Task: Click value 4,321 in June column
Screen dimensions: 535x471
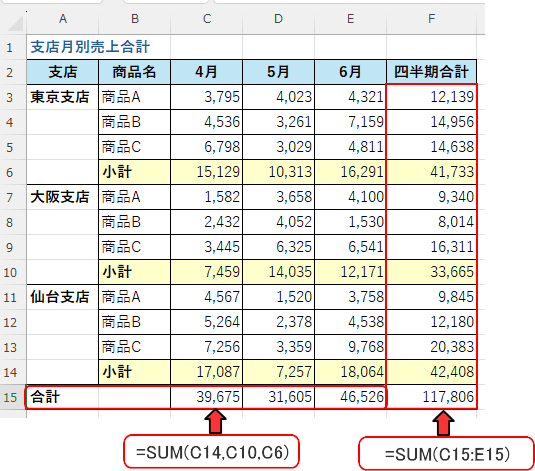Action: (350, 97)
